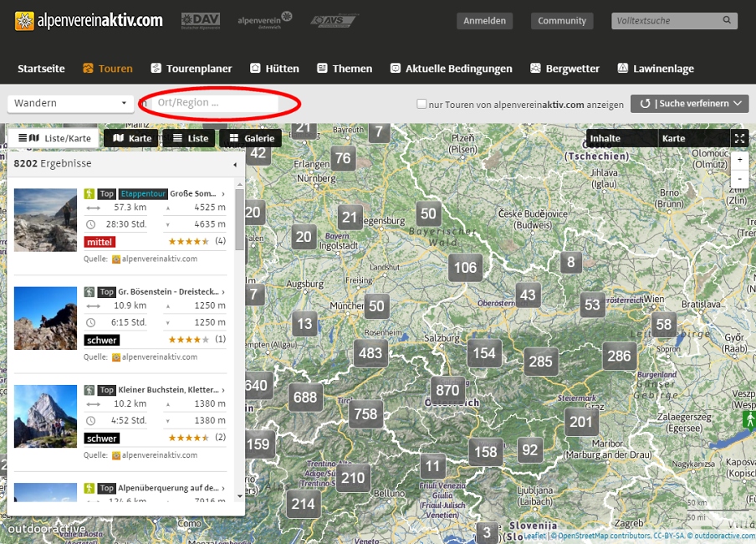Open Gr. Bösenstein - Dreisteck... tour title

pos(168,292)
